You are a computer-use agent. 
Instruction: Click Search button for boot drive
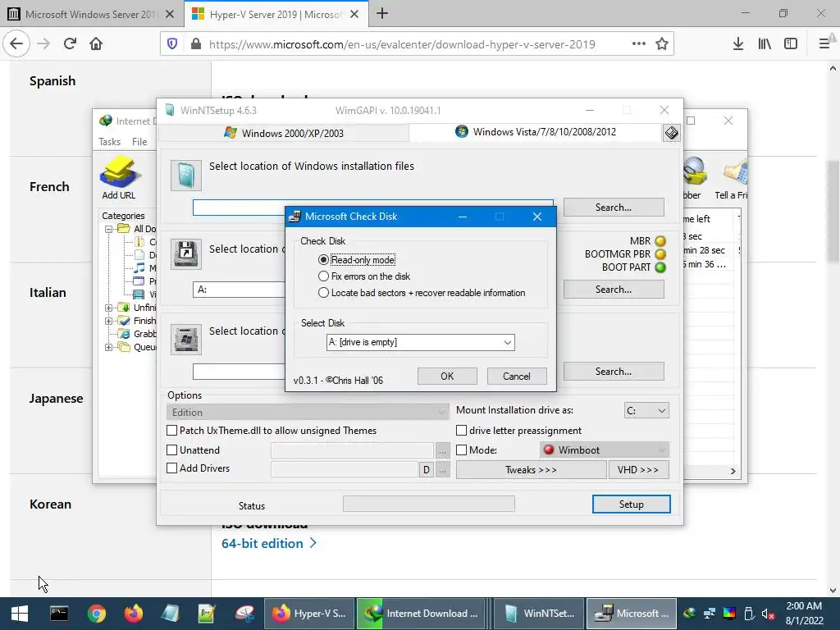click(x=614, y=290)
